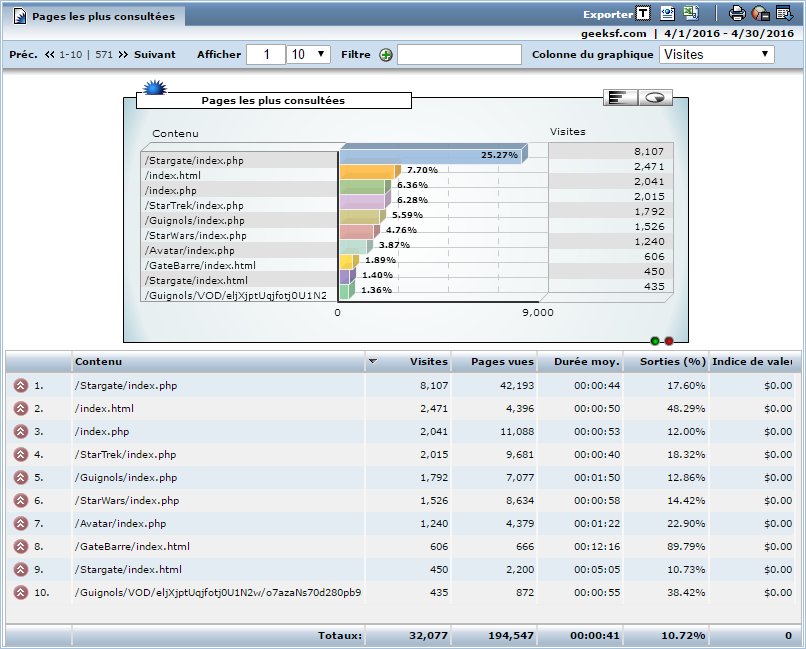This screenshot has width=806, height=649.
Task: Click the geeksf.com site name
Action: click(x=613, y=33)
